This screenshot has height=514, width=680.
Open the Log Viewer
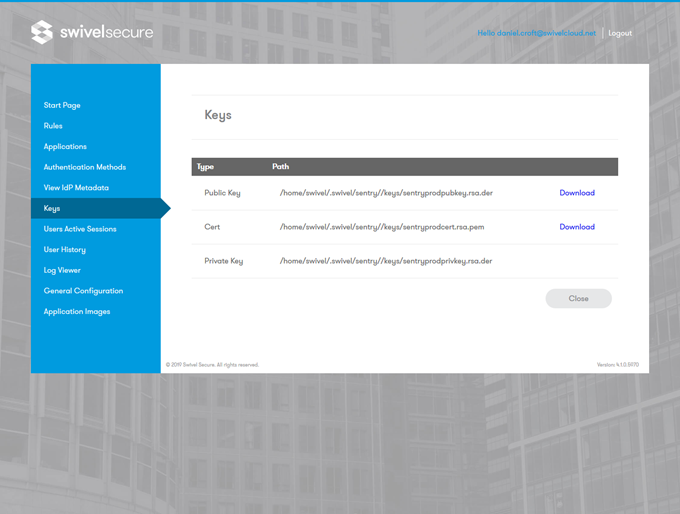click(61, 270)
